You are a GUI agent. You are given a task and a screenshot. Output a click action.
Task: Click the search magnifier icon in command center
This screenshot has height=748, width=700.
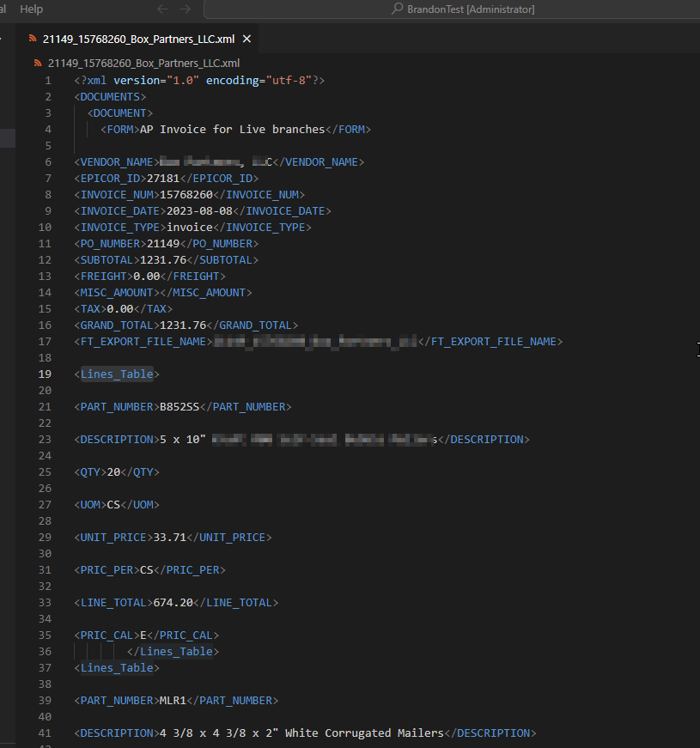point(398,9)
